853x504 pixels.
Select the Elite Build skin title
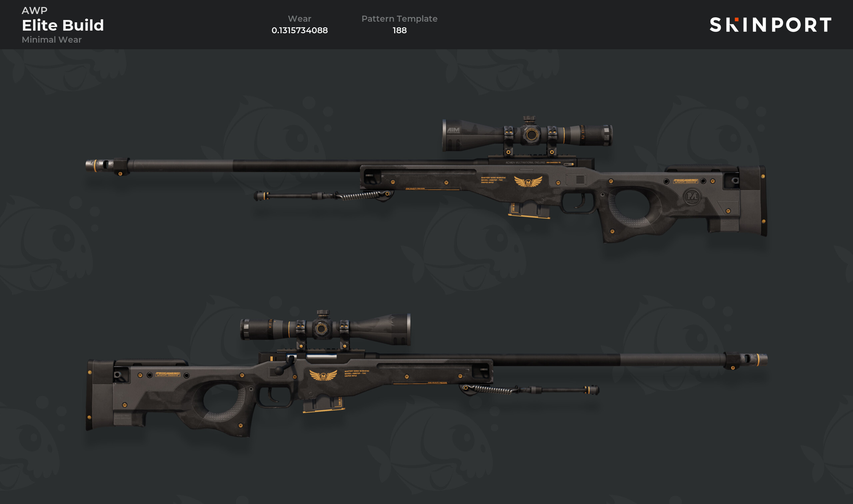click(63, 25)
